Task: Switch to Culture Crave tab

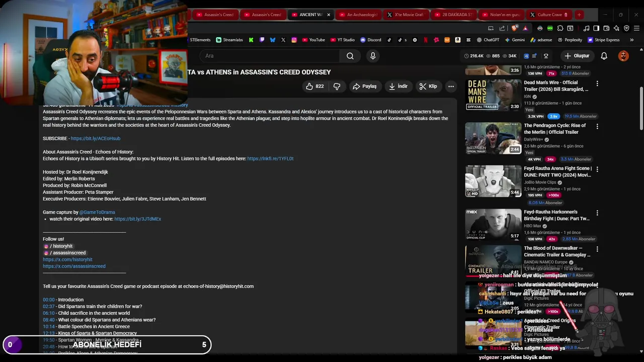Action: pyautogui.click(x=548, y=15)
